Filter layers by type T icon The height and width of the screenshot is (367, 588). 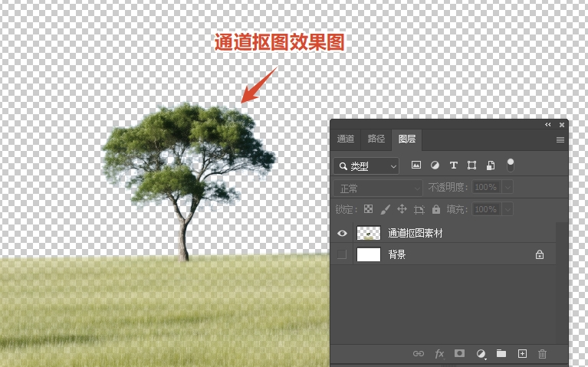pyautogui.click(x=453, y=165)
